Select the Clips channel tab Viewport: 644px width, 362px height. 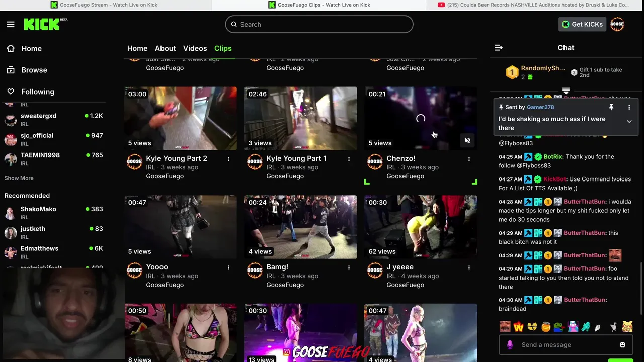click(223, 48)
